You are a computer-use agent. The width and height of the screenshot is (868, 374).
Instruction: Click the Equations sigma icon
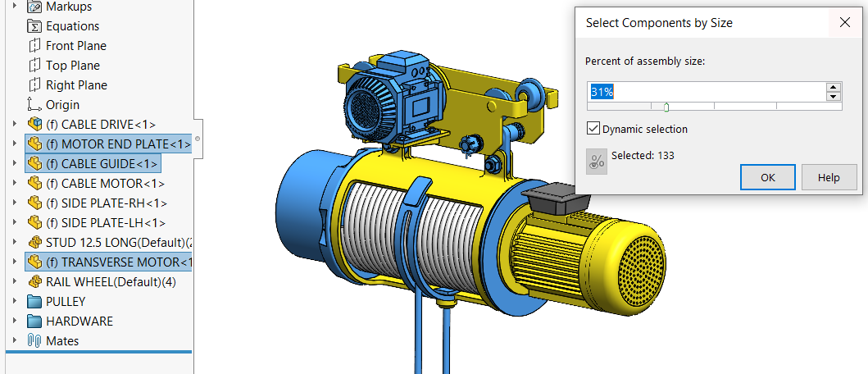(34, 26)
